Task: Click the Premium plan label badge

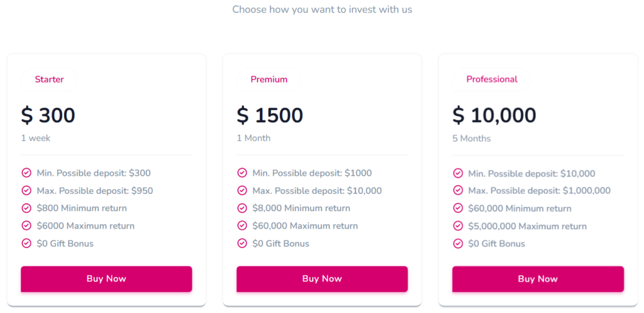Action: point(269,79)
